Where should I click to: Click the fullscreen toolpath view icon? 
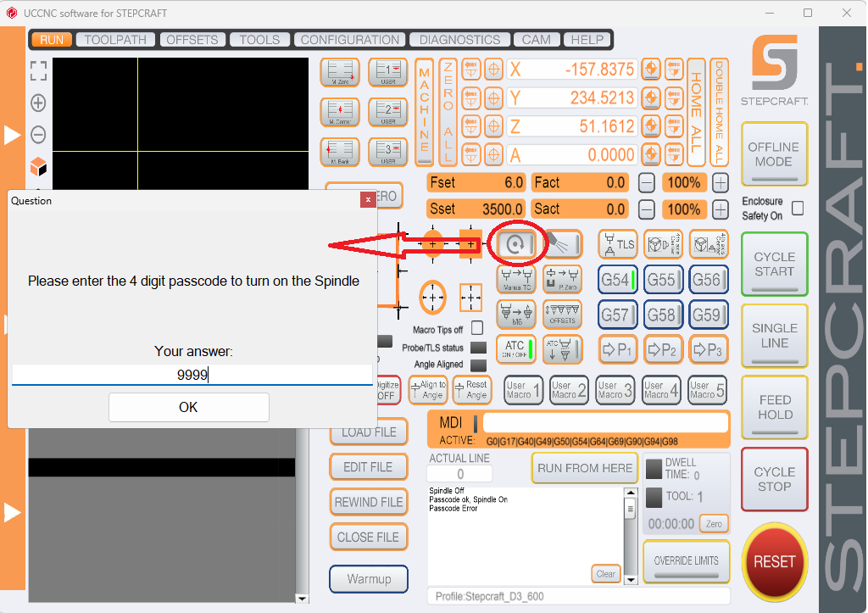(38, 71)
